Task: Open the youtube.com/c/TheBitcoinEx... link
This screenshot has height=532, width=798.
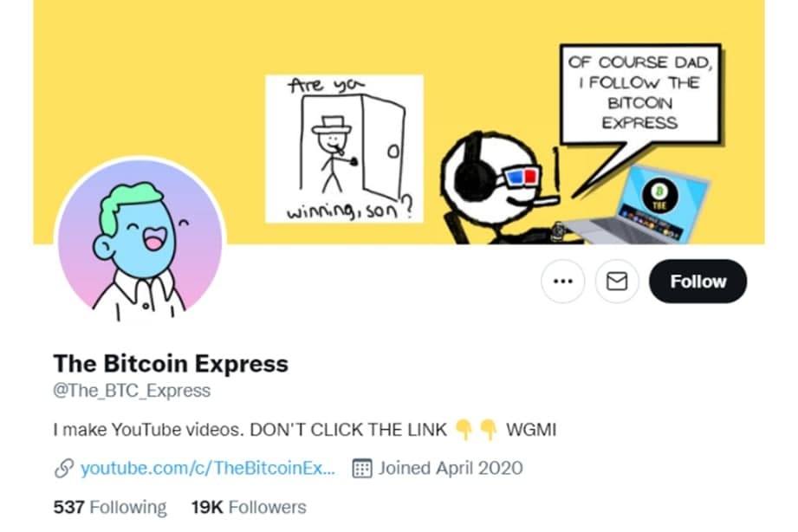Action: 208,468
